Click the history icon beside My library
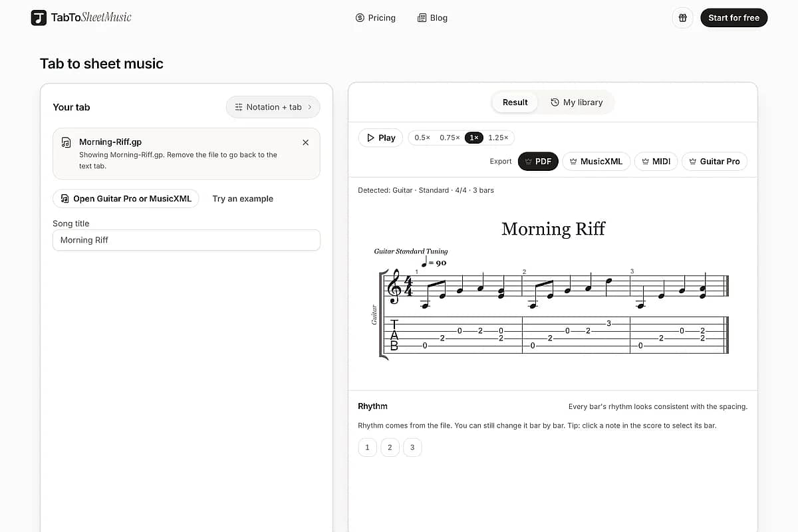The height and width of the screenshot is (532, 798). [x=555, y=102]
